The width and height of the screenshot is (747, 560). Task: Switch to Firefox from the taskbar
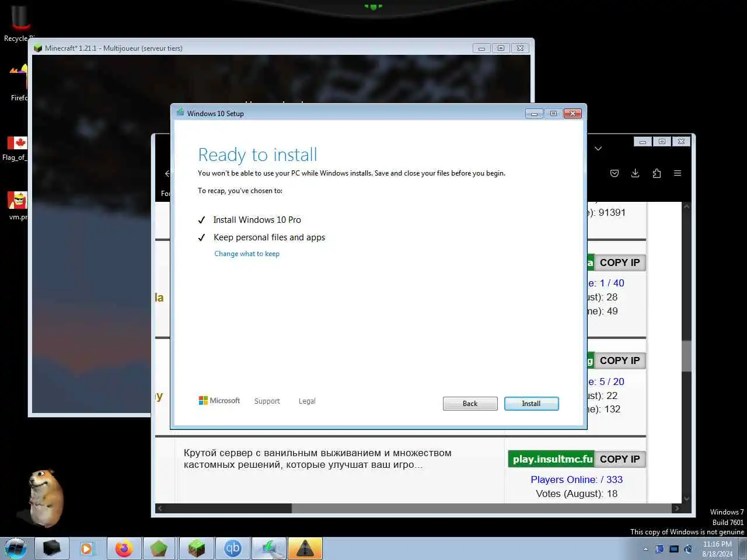click(x=124, y=549)
